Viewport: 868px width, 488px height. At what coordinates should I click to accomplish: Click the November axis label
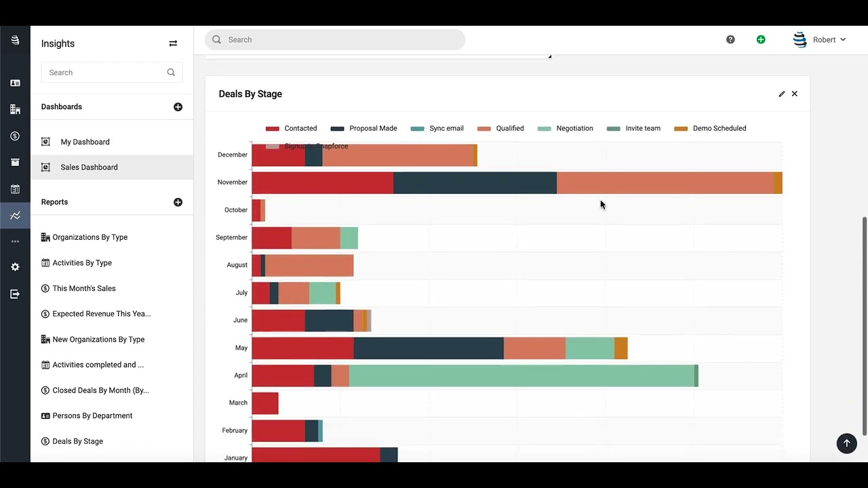point(233,182)
